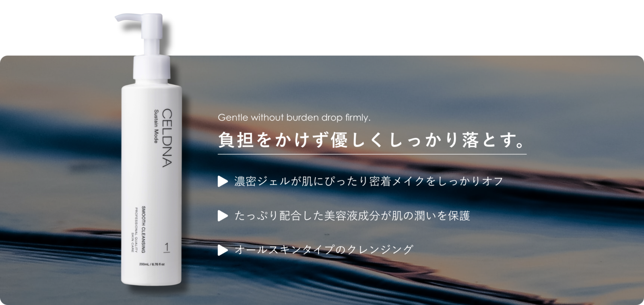The height and width of the screenshot is (305, 644).
Task: Click the line オールスキンタイプのクレンジング
Action: [x=324, y=250]
